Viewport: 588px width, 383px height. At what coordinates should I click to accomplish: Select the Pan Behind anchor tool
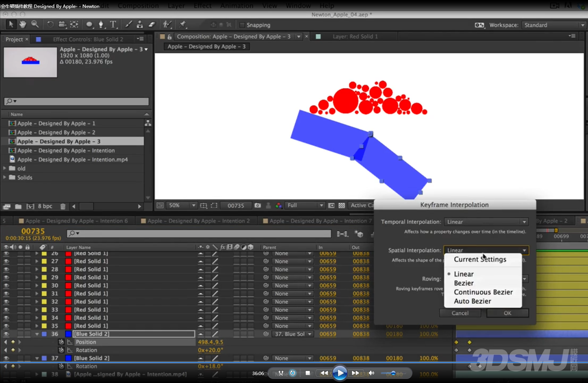pyautogui.click(x=74, y=24)
